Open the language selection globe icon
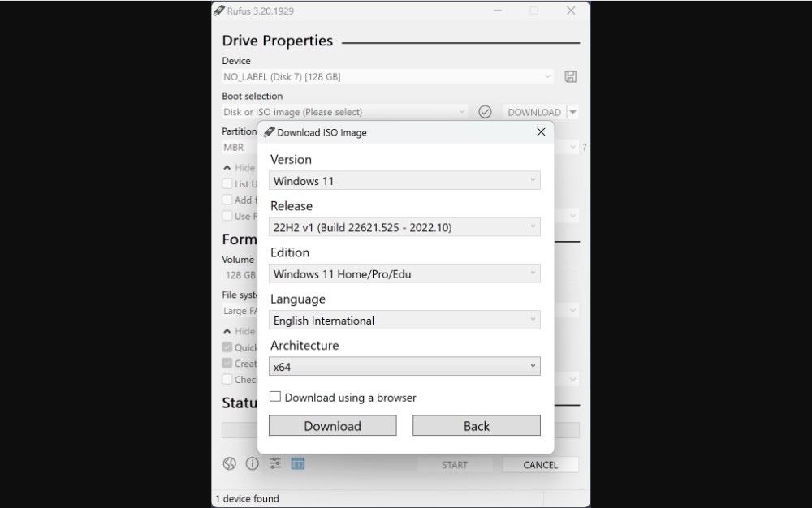This screenshot has width=812, height=508. coord(228,463)
